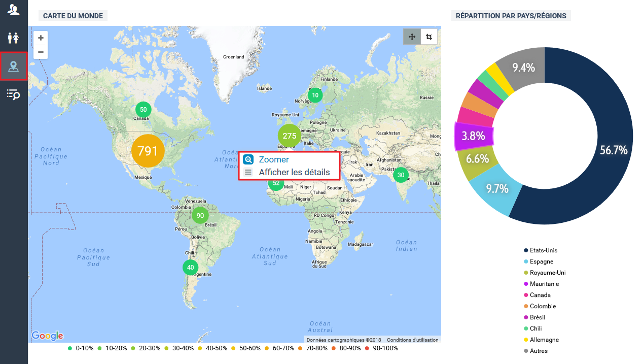Click the highlighted 3.8% donut segment
Image resolution: width=644 pixels, height=364 pixels.
click(474, 136)
